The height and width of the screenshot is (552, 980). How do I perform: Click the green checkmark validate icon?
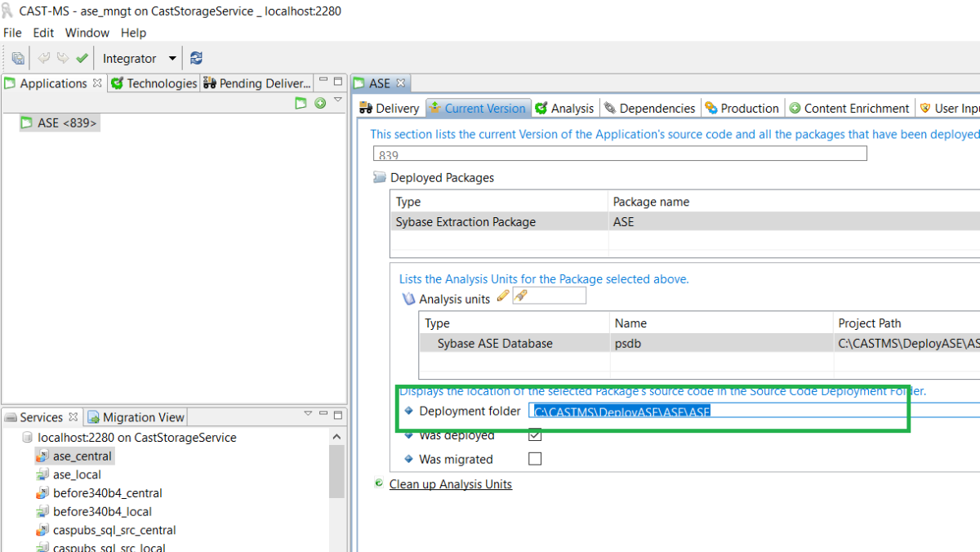(82, 58)
